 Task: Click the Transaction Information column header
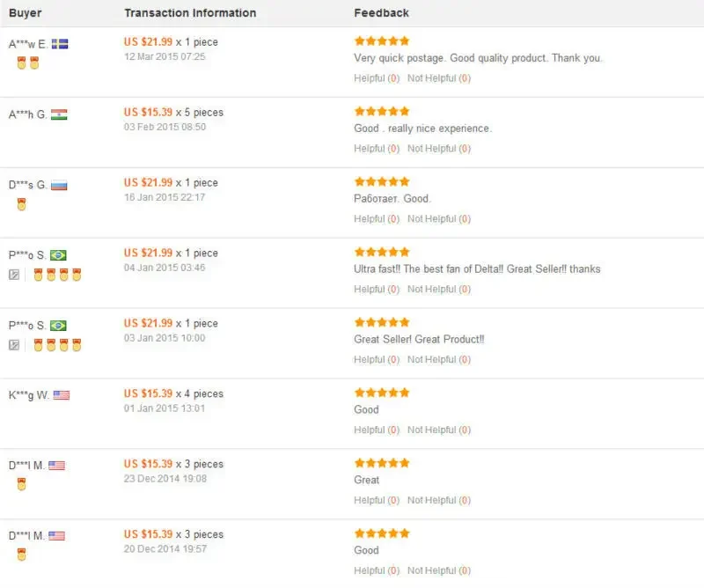[190, 13]
